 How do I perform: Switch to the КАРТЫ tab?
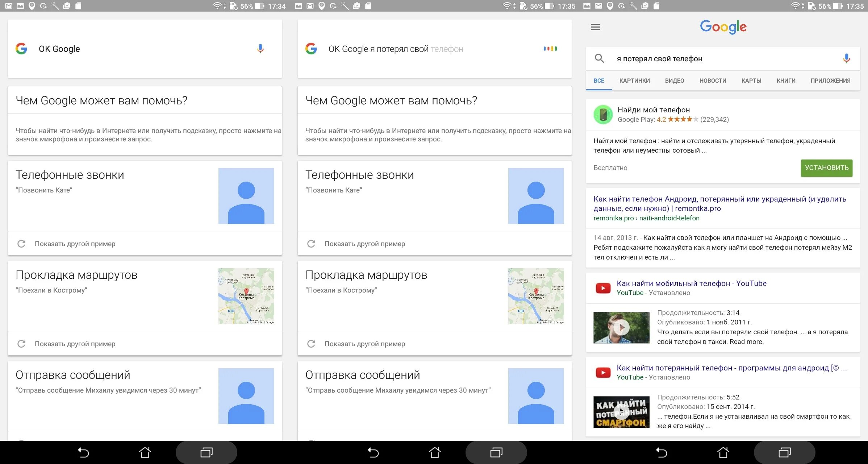751,80
